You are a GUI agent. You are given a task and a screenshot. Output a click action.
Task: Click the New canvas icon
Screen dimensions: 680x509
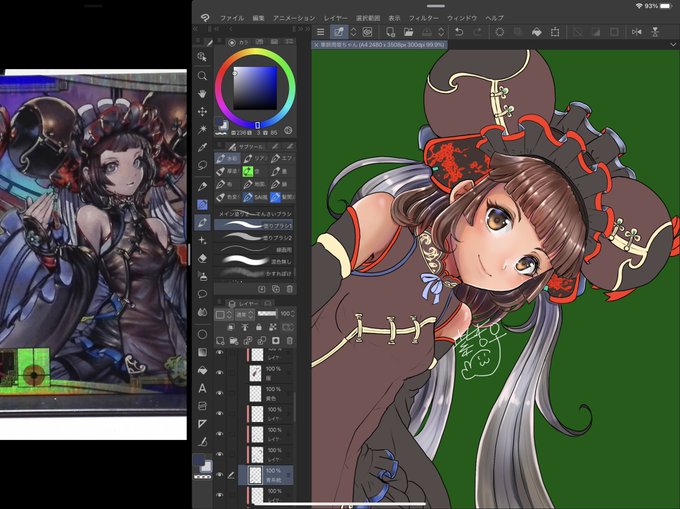pos(390,32)
